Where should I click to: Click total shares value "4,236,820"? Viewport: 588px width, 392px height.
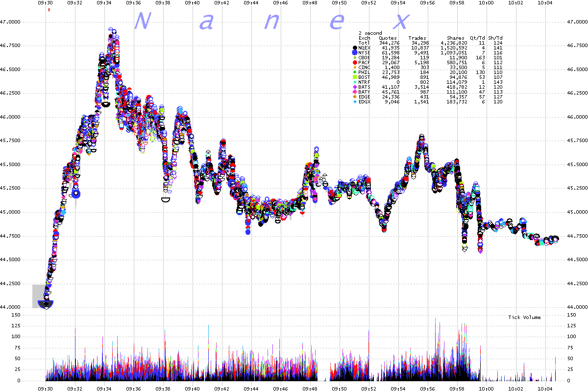point(454,43)
